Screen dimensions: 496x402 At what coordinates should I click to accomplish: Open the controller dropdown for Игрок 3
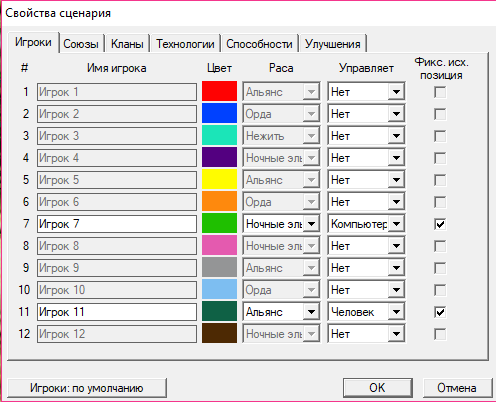pos(366,136)
